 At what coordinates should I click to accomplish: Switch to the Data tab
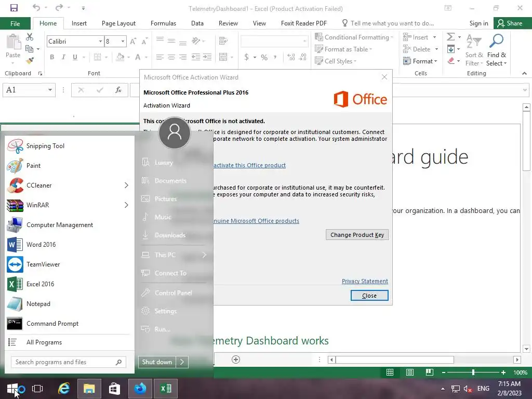pos(197,23)
